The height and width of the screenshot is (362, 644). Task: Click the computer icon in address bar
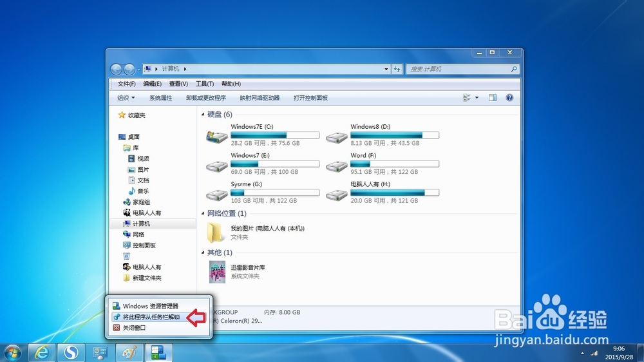(148, 69)
